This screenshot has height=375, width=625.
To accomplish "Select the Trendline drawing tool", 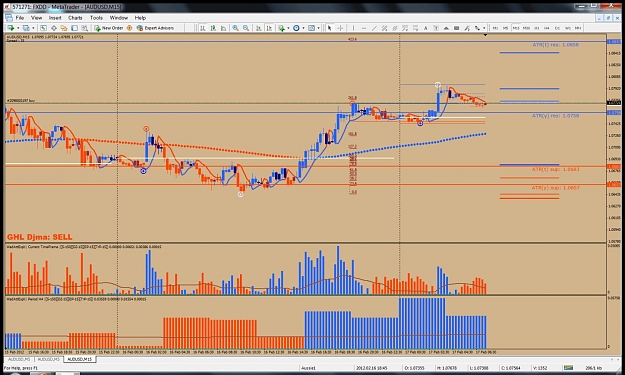I will pos(374,28).
